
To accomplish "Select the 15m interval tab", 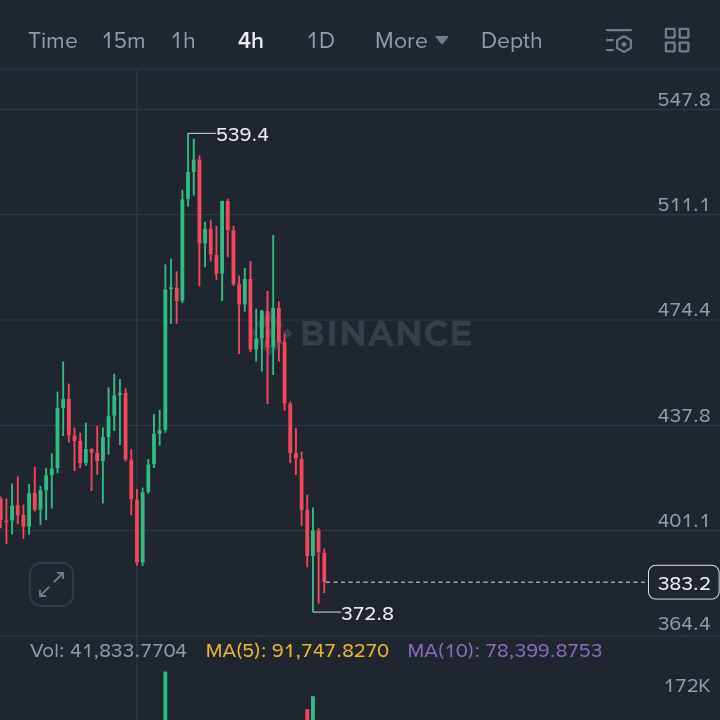I will [x=124, y=41].
